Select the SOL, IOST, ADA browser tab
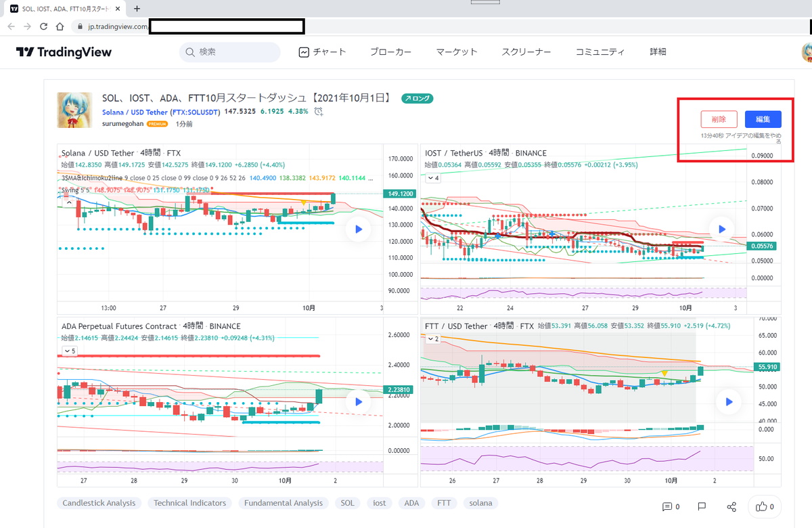 pos(64,9)
